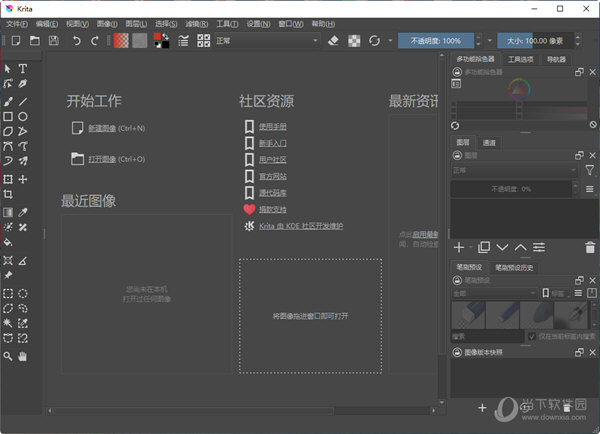Open brush presets view mode menu

point(578,294)
